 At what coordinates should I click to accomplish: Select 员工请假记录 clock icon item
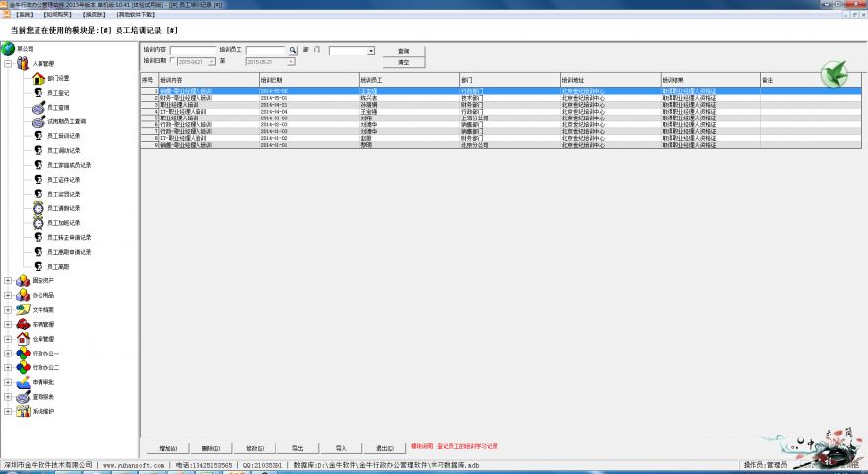(x=38, y=208)
